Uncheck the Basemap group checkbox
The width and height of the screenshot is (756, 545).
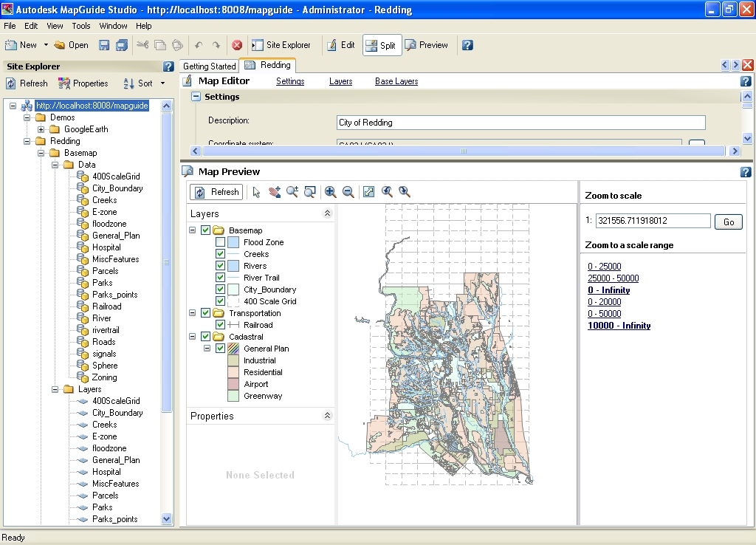[205, 230]
